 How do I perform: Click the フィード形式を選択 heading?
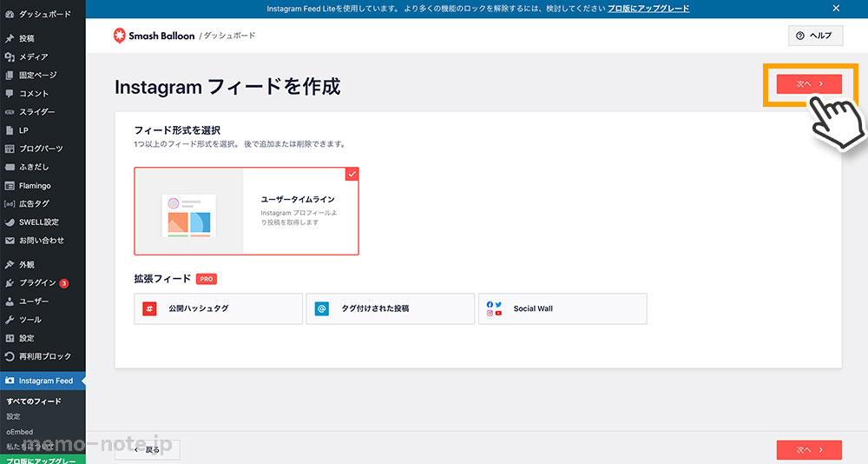coord(177,130)
